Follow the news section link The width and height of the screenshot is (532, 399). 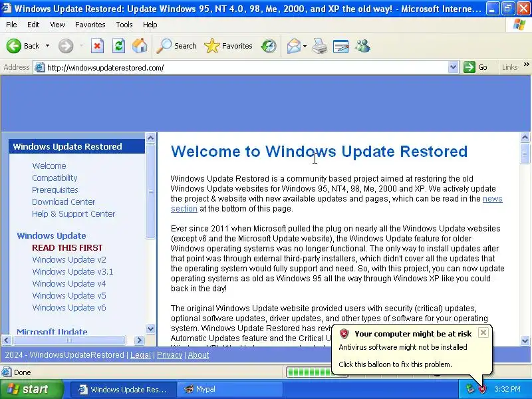tap(492, 199)
